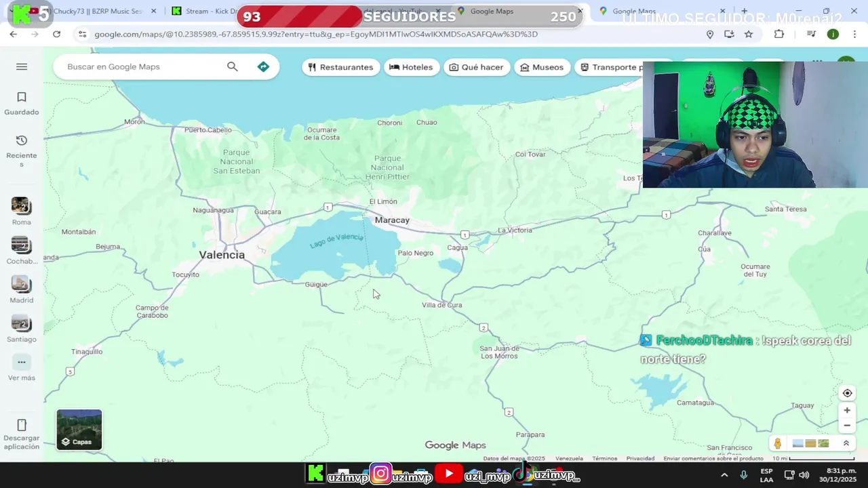Zoom in the map with plus button
868x488 pixels.
(847, 410)
